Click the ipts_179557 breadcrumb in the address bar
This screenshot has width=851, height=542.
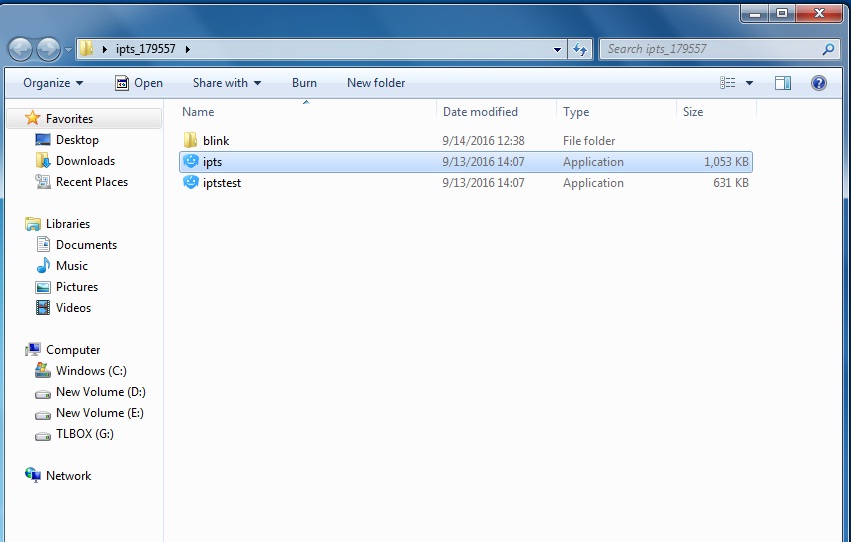click(145, 49)
